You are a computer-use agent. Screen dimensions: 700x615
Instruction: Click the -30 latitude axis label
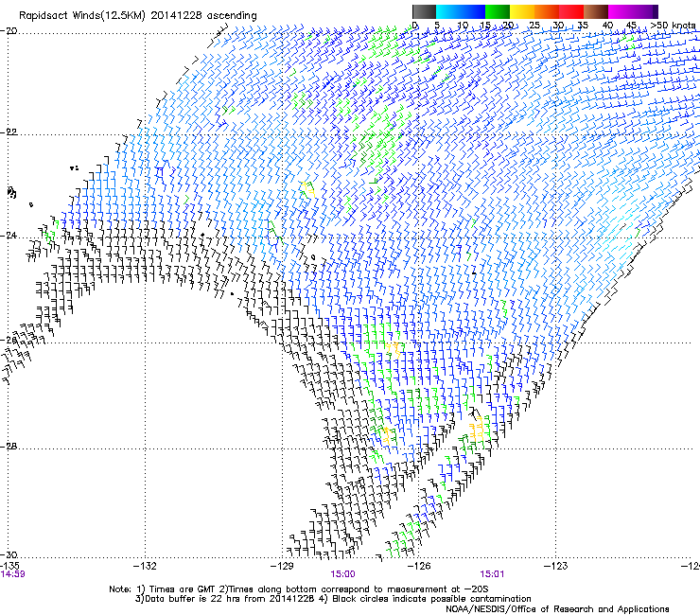click(9, 554)
